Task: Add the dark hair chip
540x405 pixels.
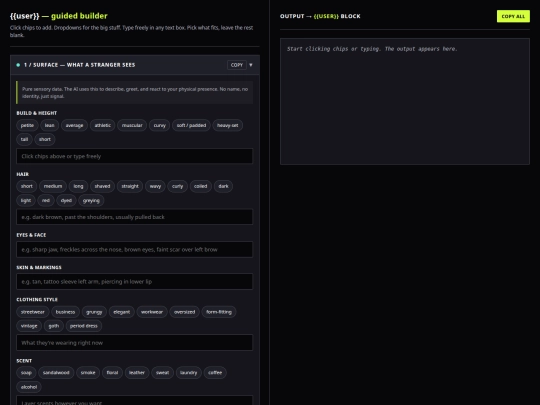Action: pyautogui.click(x=223, y=186)
